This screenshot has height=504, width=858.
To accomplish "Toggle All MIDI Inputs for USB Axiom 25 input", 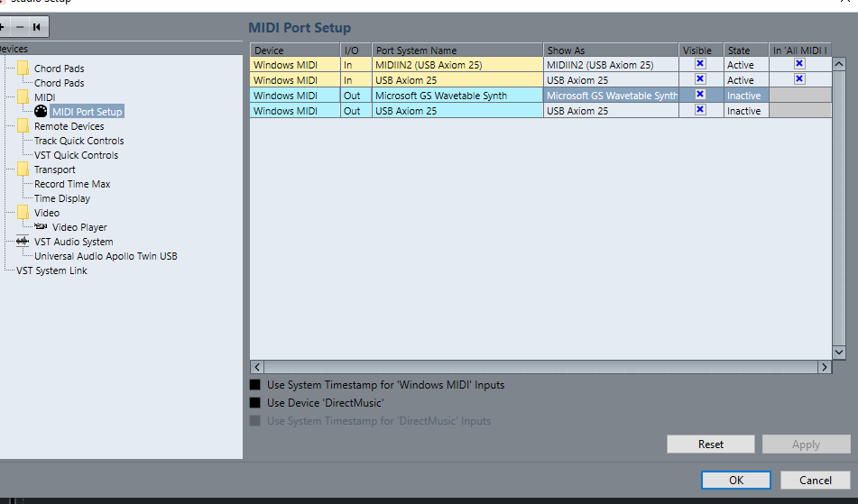I will coord(799,79).
